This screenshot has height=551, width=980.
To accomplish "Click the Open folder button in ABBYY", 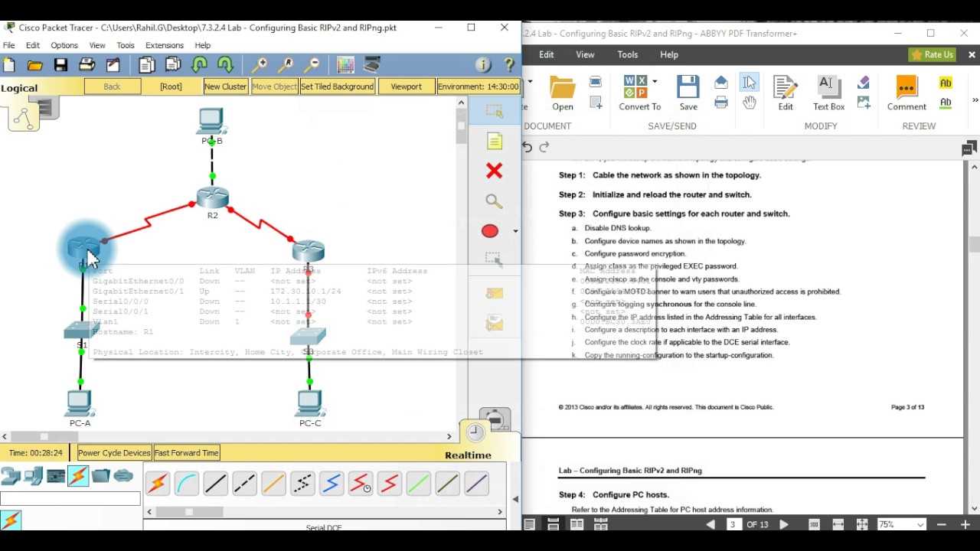I will click(563, 93).
